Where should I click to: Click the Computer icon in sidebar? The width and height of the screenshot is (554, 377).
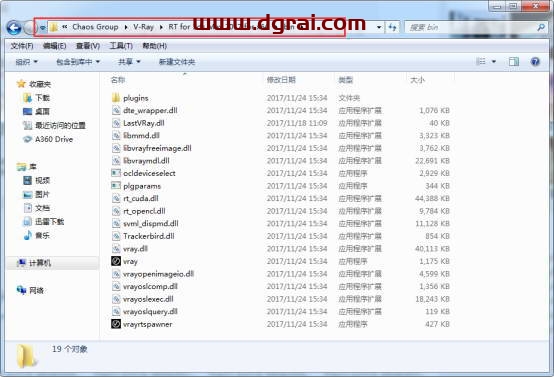21,263
